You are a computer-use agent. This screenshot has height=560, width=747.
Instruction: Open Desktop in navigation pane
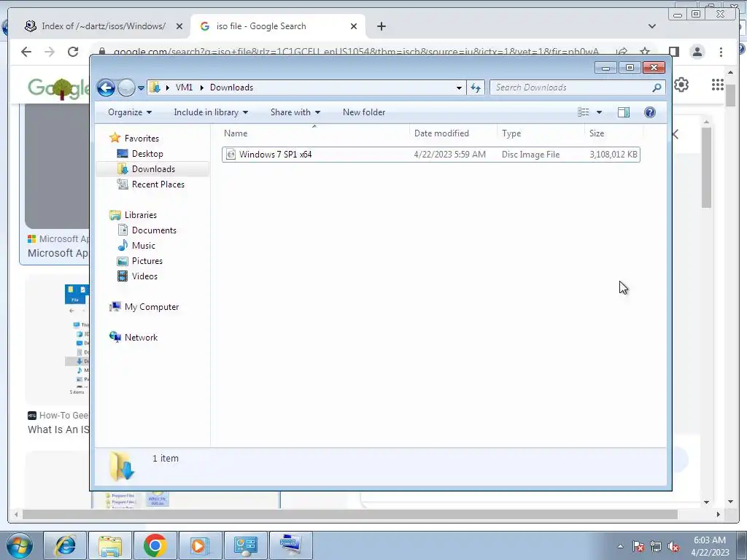coord(147,154)
